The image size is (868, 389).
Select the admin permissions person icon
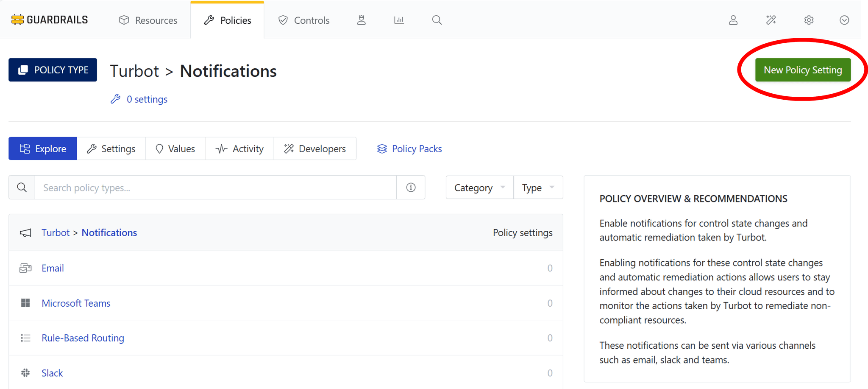362,20
